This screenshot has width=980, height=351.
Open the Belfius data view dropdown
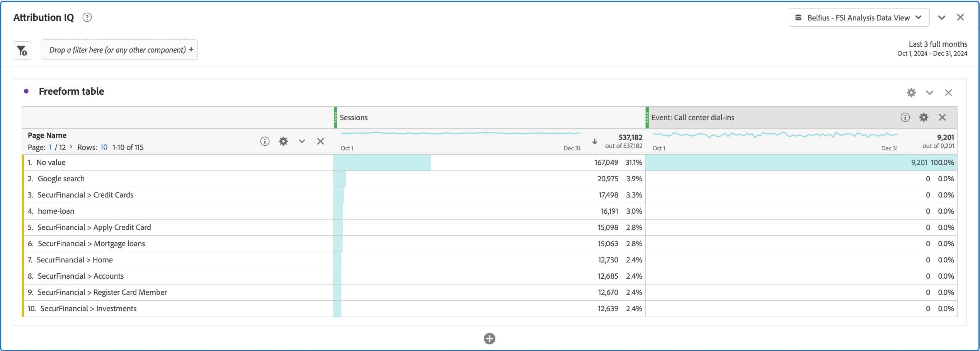click(859, 17)
